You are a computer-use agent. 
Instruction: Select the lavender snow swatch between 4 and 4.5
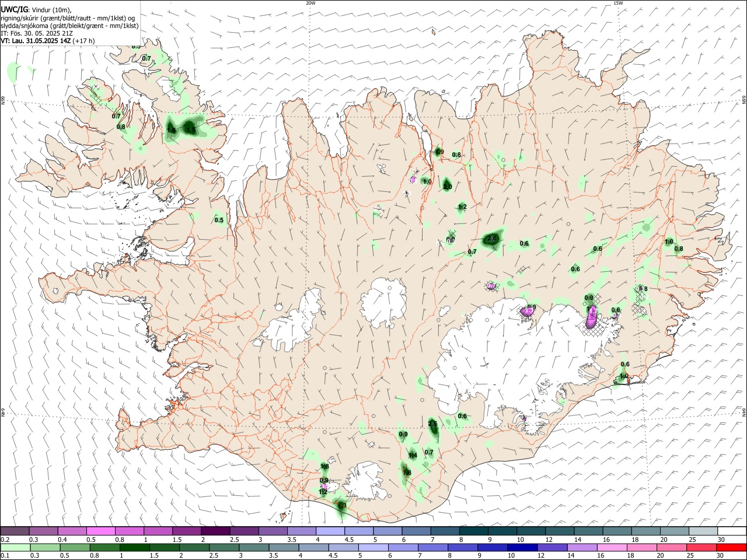coord(330,531)
